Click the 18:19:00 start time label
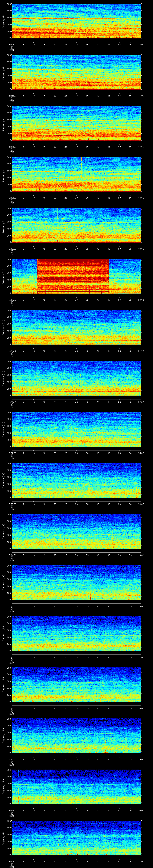The height and width of the screenshot is (868, 153). click(12, 300)
